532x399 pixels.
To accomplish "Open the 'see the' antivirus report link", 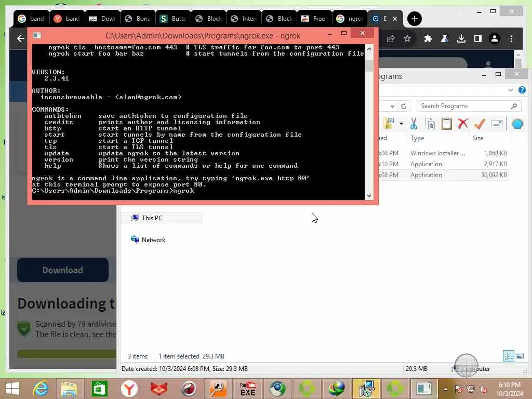I will pos(104,335).
